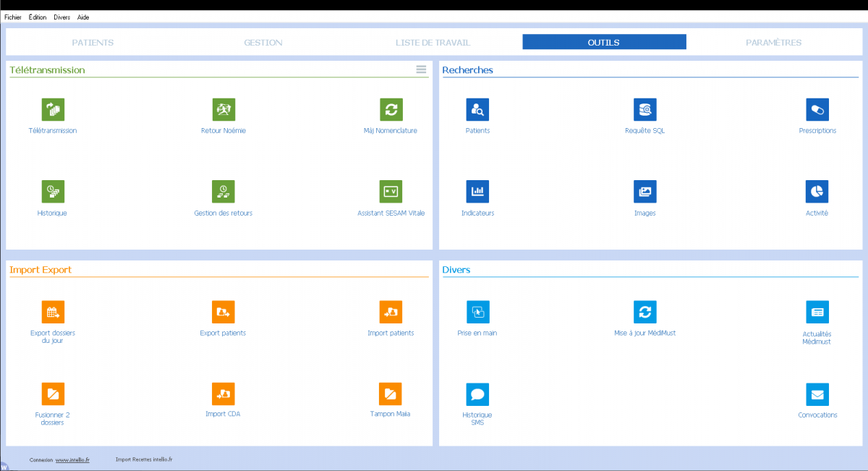This screenshot has width=868, height=471.
Task: Open the Aide menu
Action: tap(83, 17)
